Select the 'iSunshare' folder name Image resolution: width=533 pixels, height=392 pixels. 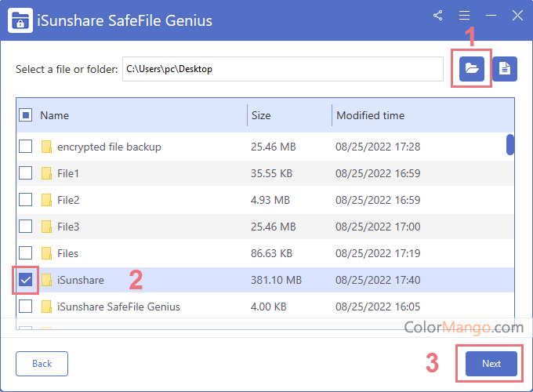point(81,280)
